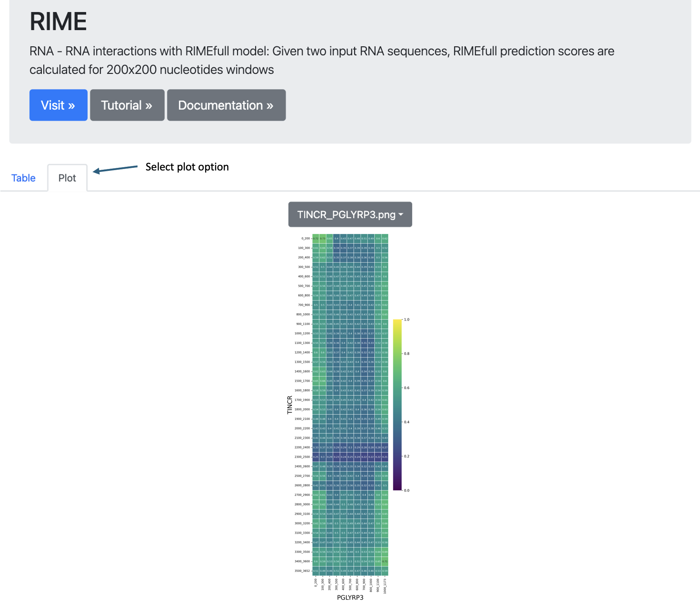
Task: Open the Documentation » link button
Action: pyautogui.click(x=226, y=105)
